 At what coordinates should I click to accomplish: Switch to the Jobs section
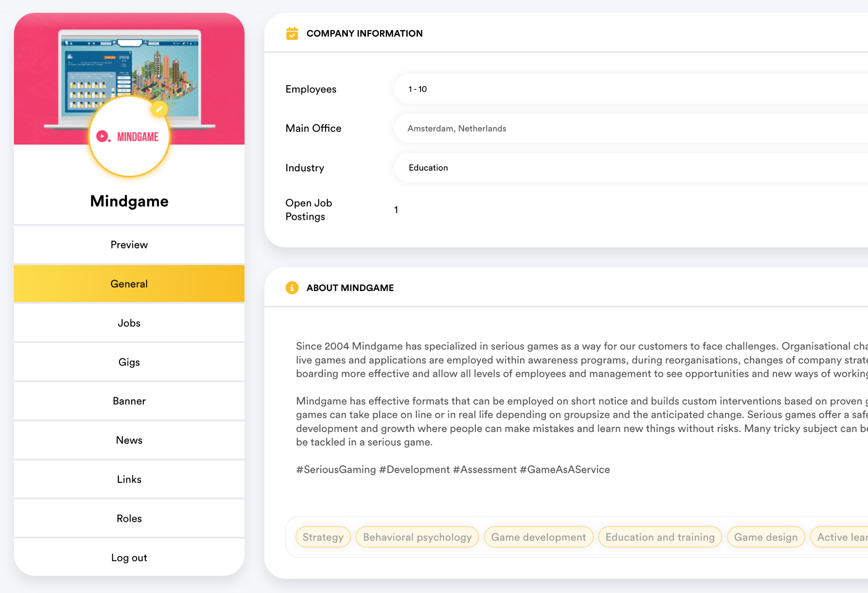click(x=129, y=323)
